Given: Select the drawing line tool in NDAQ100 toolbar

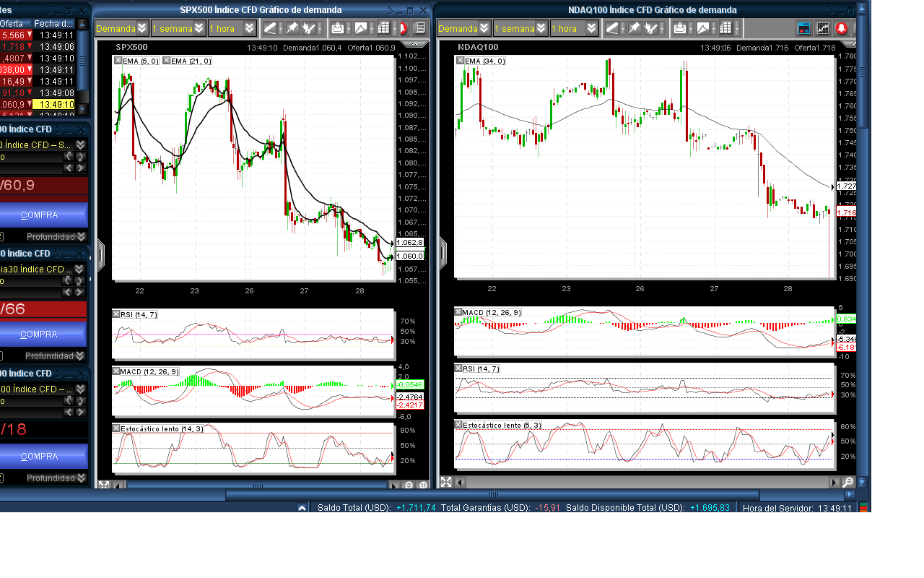Looking at the screenshot, I should pyautogui.click(x=612, y=28).
